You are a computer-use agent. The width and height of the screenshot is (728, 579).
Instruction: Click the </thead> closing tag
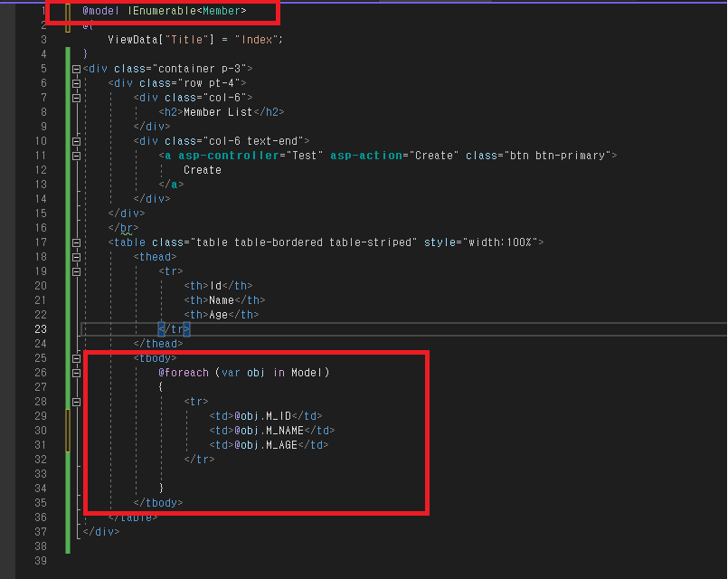tap(158, 344)
